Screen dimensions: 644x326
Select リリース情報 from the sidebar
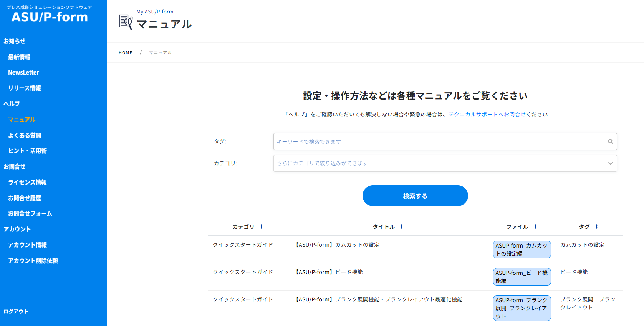[x=25, y=88]
